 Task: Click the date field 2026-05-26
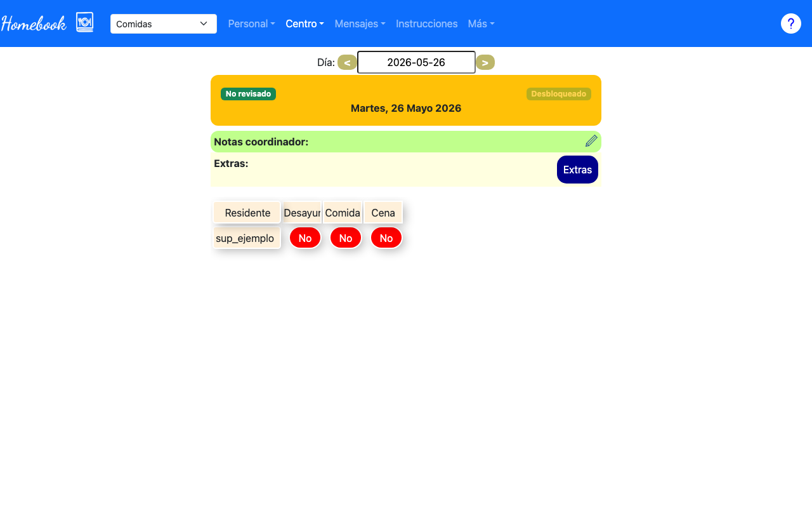[416, 62]
